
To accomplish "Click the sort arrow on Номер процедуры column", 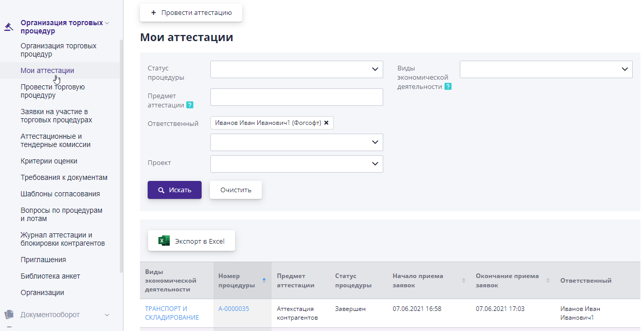I will (263, 281).
